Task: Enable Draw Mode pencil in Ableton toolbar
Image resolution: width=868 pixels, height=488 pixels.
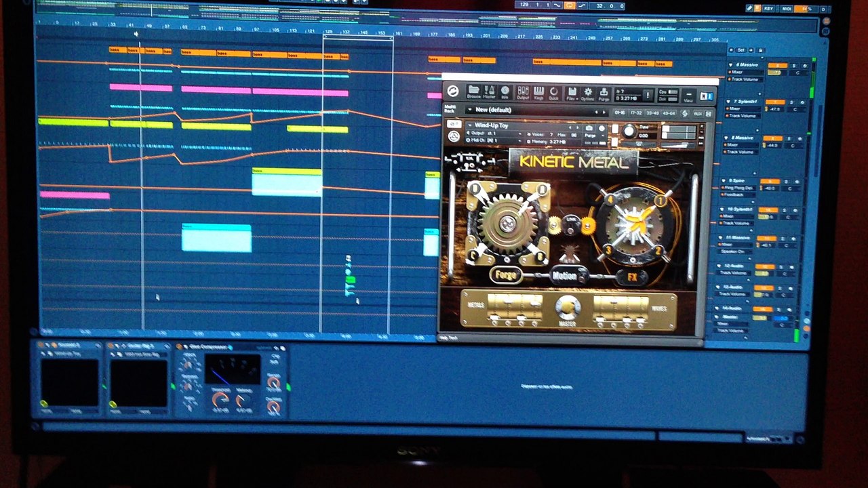Action: 749,8
